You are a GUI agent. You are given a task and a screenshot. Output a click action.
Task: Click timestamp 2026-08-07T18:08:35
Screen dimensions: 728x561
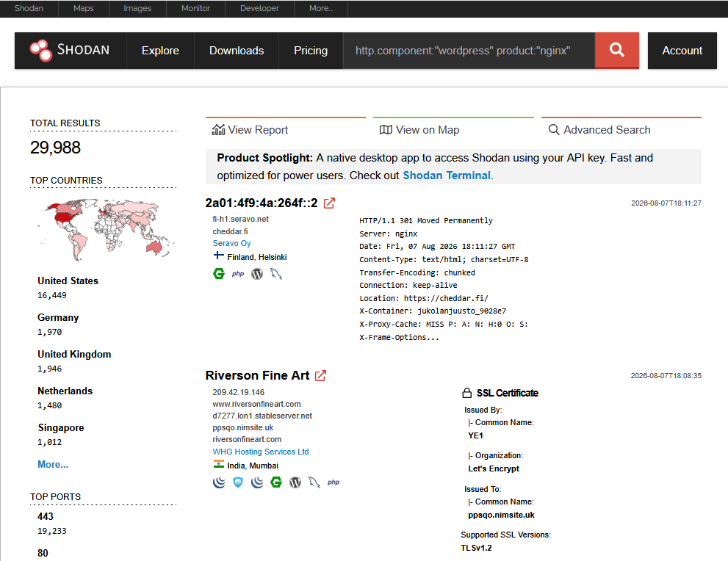(666, 375)
